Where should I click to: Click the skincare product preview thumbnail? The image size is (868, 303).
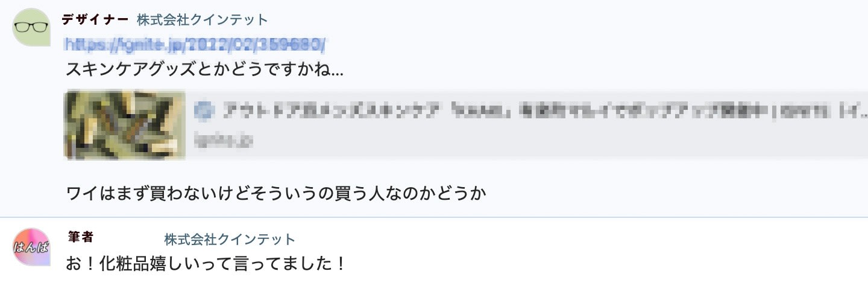coord(125,125)
